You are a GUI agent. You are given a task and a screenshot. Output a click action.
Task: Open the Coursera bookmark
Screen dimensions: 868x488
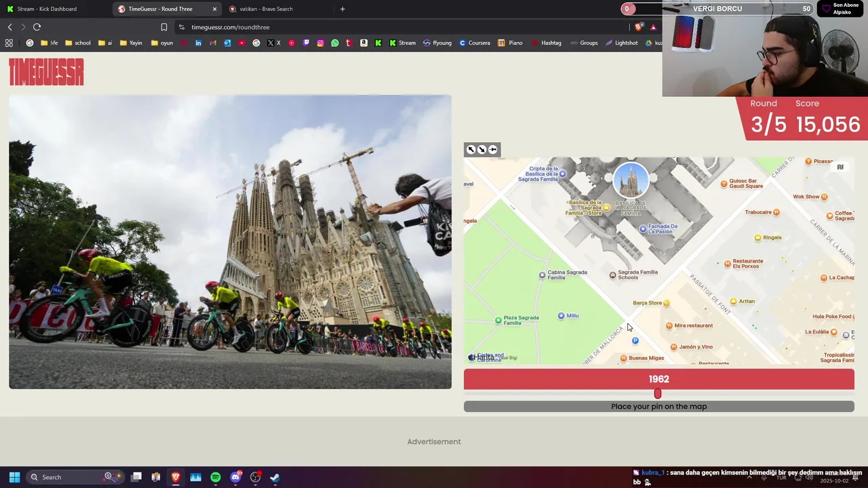point(474,43)
